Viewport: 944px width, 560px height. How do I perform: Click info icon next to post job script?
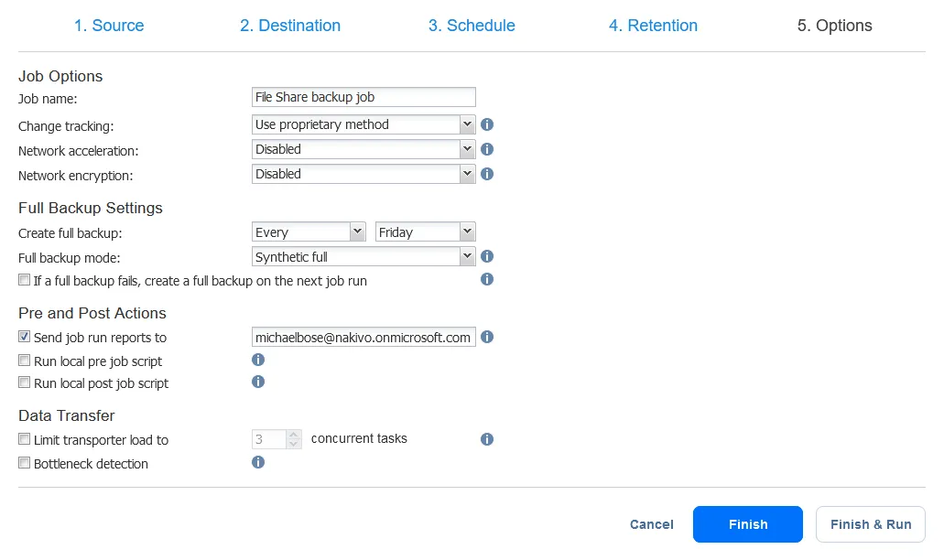click(x=258, y=382)
